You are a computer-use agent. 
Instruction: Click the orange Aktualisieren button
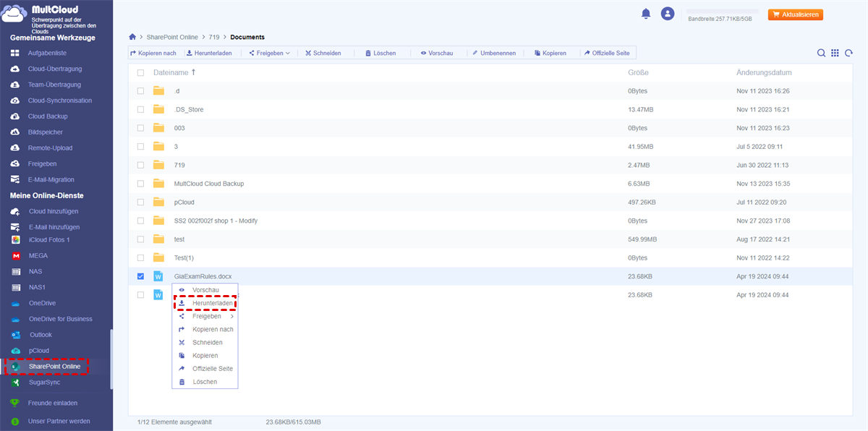[x=795, y=14]
